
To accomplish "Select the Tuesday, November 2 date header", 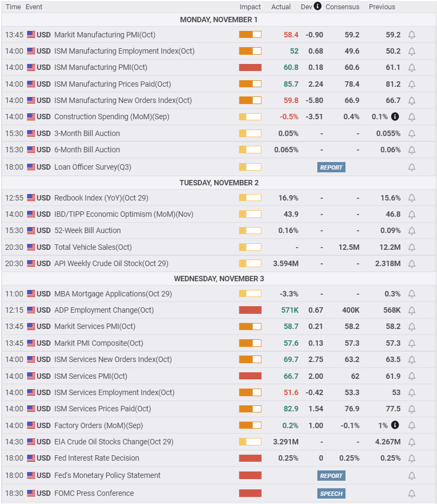I will [219, 183].
